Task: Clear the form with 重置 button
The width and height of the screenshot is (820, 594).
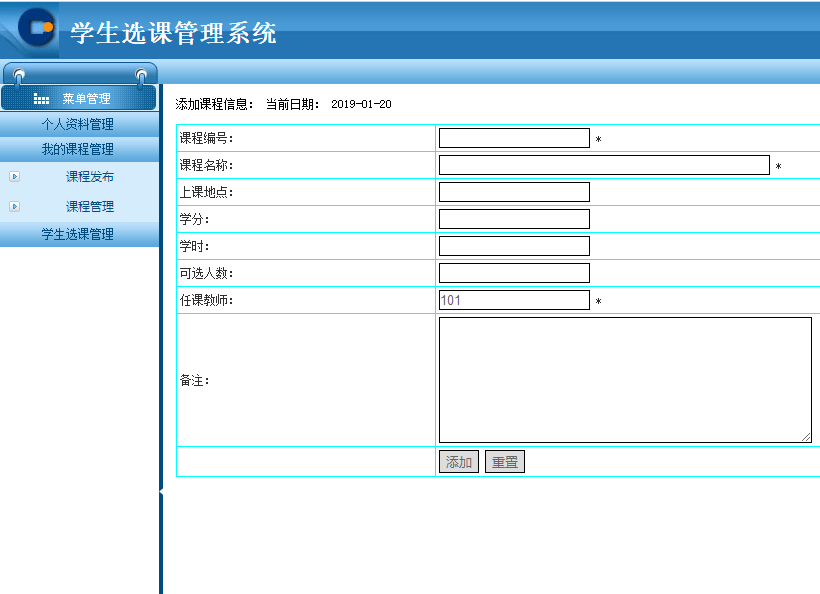Action: coord(505,462)
